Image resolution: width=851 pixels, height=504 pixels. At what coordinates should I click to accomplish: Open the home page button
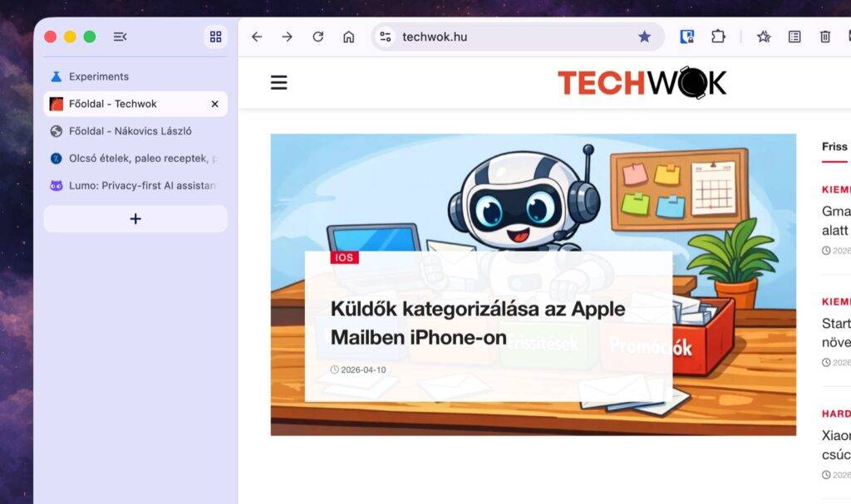(348, 37)
